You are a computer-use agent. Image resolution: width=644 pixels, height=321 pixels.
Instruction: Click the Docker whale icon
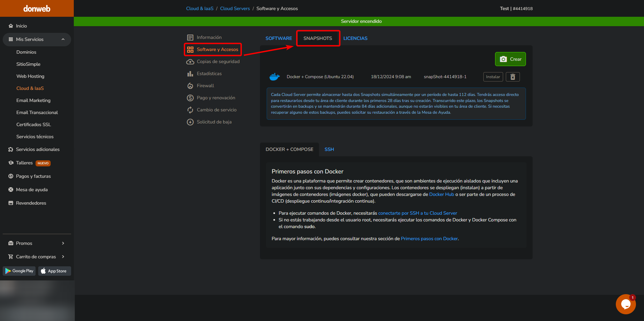[x=274, y=77]
